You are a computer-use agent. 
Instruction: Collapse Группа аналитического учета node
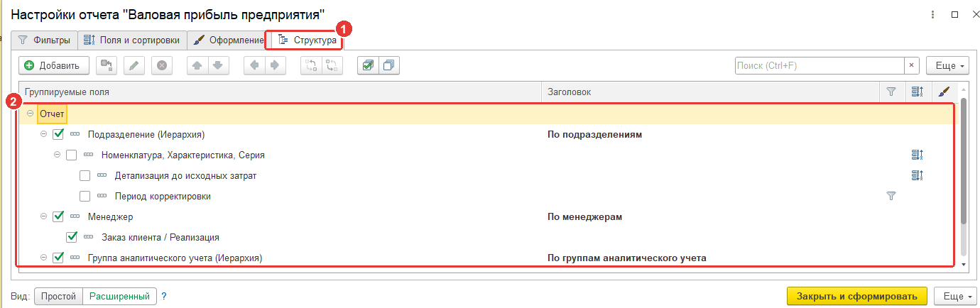pos(44,258)
